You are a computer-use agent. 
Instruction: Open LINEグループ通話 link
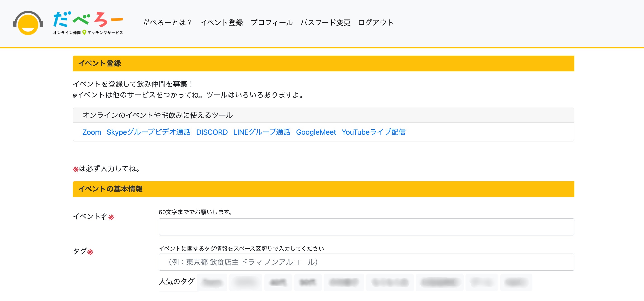pyautogui.click(x=262, y=132)
